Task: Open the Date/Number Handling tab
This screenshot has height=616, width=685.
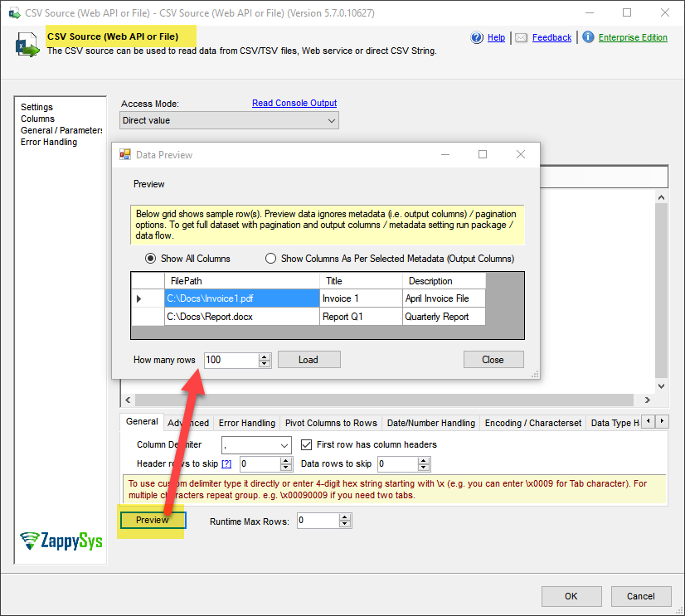Action: [x=430, y=423]
